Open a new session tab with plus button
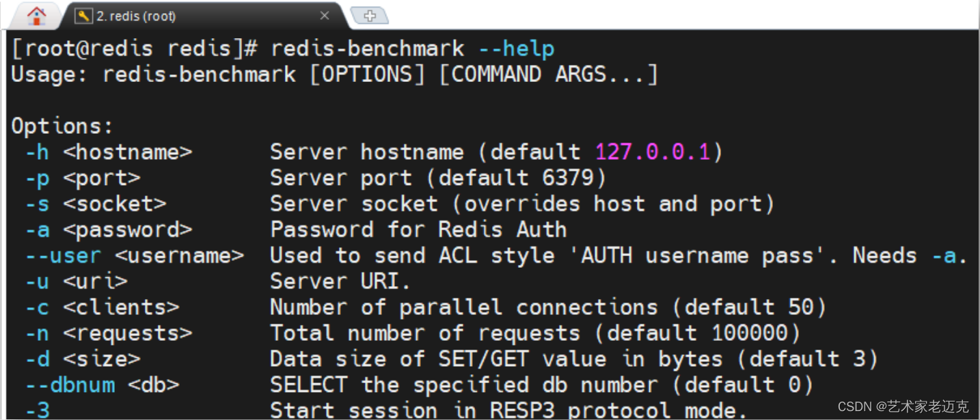Screen dimensions: 980x420 click(x=370, y=16)
